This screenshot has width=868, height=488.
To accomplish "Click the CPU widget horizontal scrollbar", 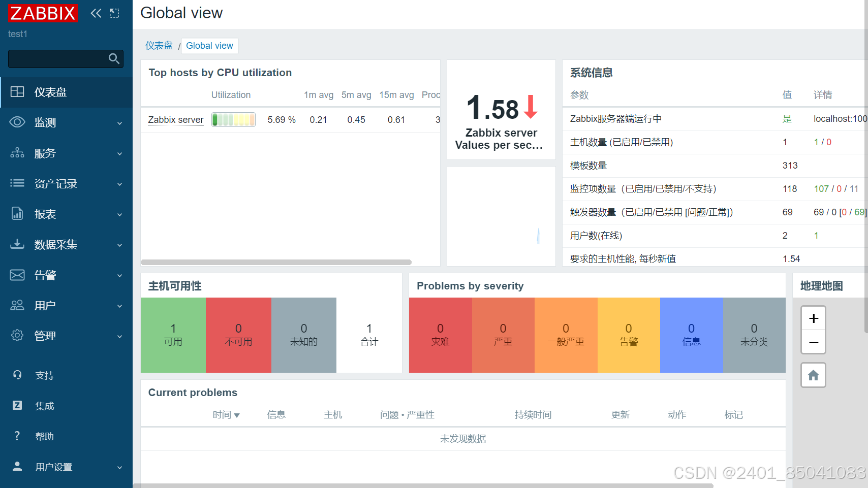I will 276,263.
